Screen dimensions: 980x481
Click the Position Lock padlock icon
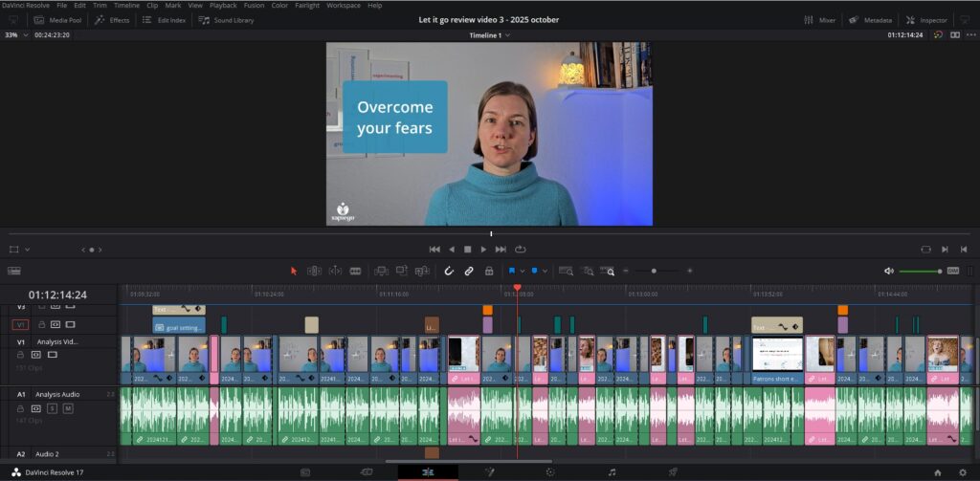point(489,271)
